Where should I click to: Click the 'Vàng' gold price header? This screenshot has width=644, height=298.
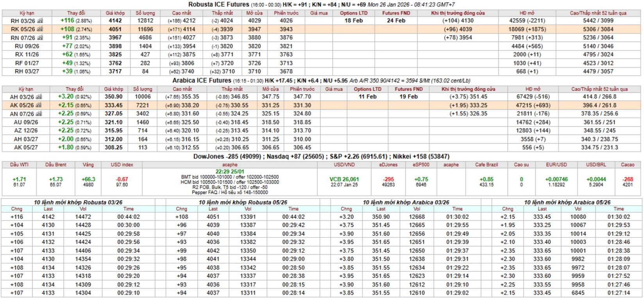click(88, 165)
